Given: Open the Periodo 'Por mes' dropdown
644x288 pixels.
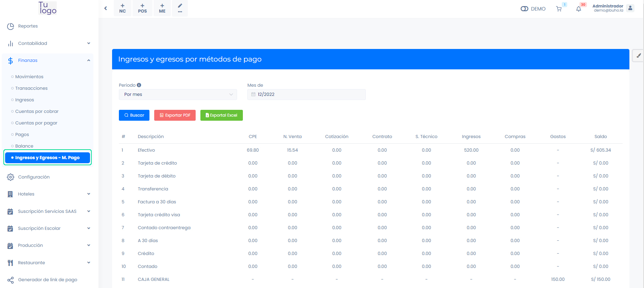Looking at the screenshot, I should click(x=178, y=95).
